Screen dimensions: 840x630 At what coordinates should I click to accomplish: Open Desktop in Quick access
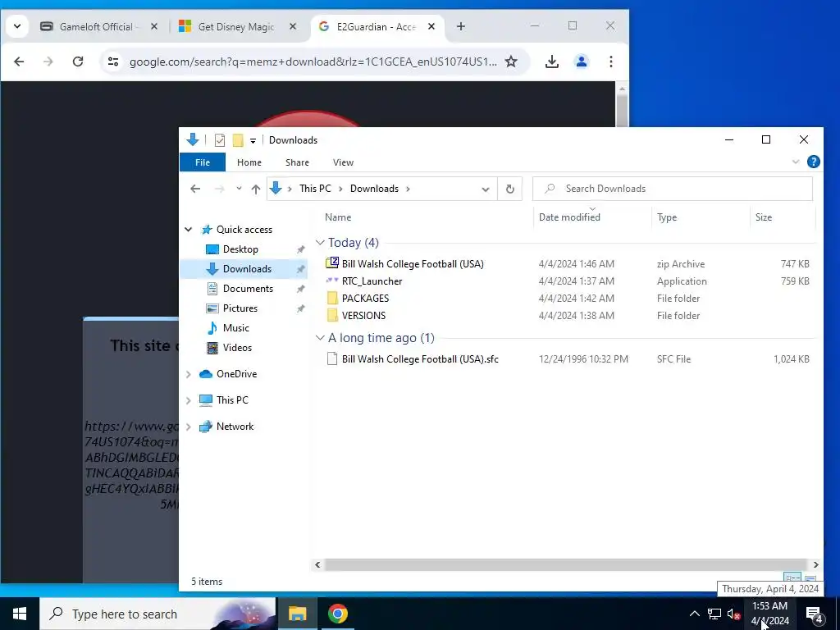(240, 249)
